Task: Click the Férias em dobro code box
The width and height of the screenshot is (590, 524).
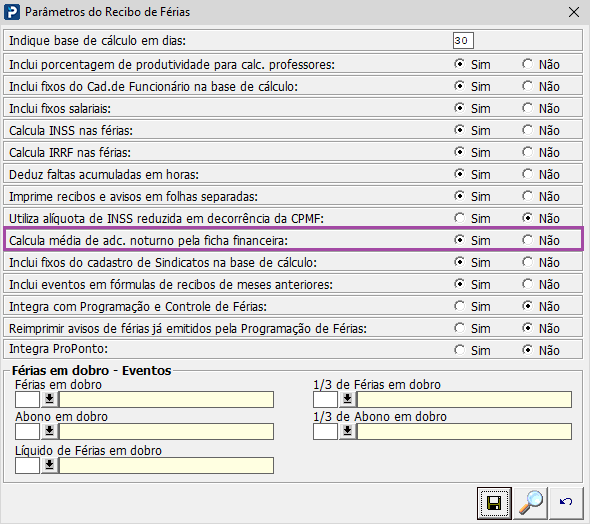Action: (x=27, y=399)
